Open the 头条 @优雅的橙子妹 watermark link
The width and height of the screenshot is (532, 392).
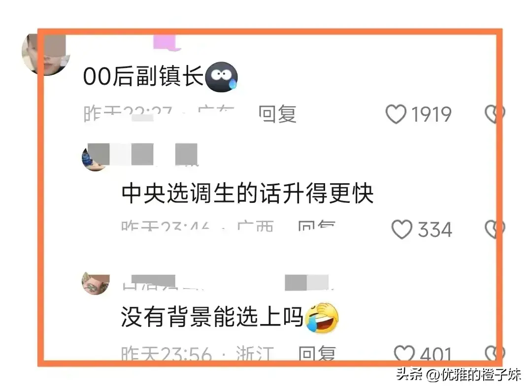pyautogui.click(x=459, y=375)
